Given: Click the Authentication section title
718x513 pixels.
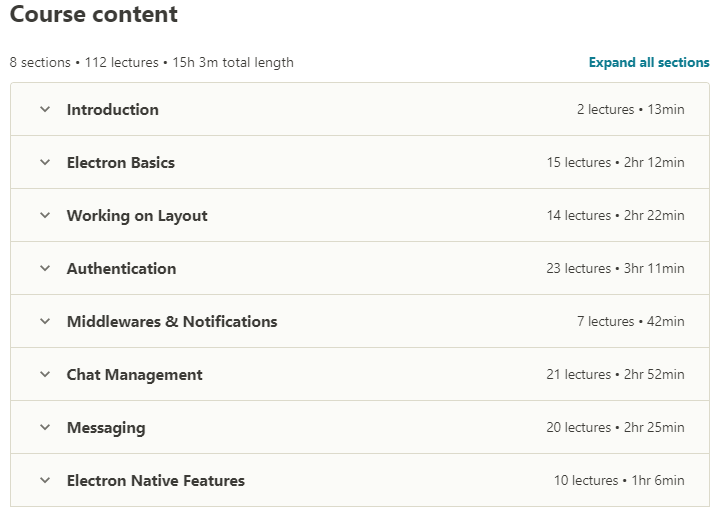Looking at the screenshot, I should coord(121,268).
